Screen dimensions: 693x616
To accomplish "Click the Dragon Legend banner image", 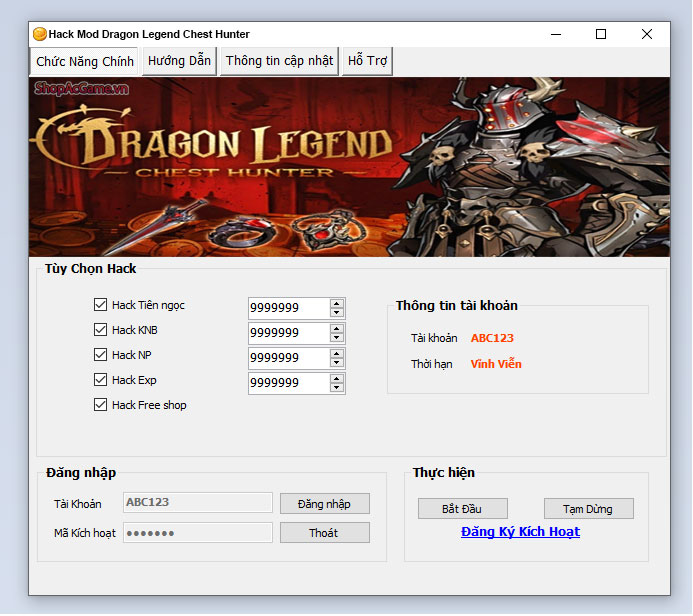I will pyautogui.click(x=349, y=167).
